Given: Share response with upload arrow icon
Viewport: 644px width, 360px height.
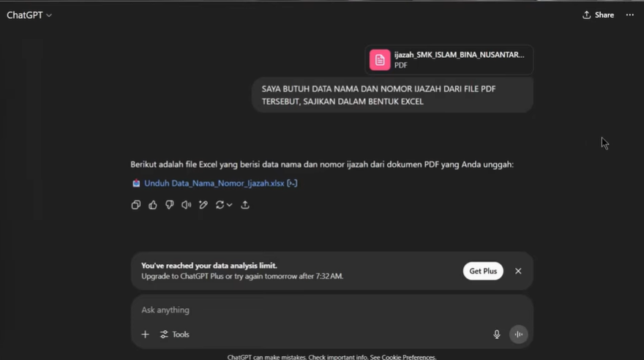Looking at the screenshot, I should pos(245,205).
